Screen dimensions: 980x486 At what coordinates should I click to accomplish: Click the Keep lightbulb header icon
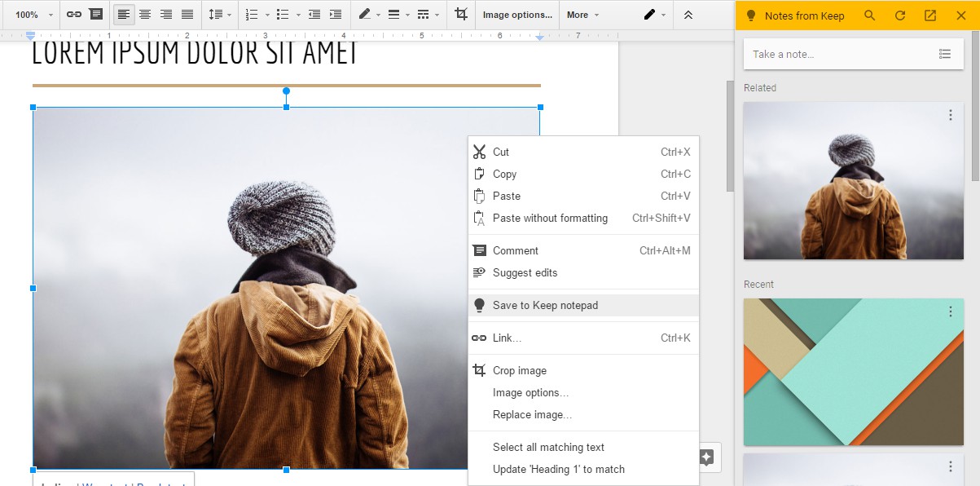pyautogui.click(x=751, y=15)
